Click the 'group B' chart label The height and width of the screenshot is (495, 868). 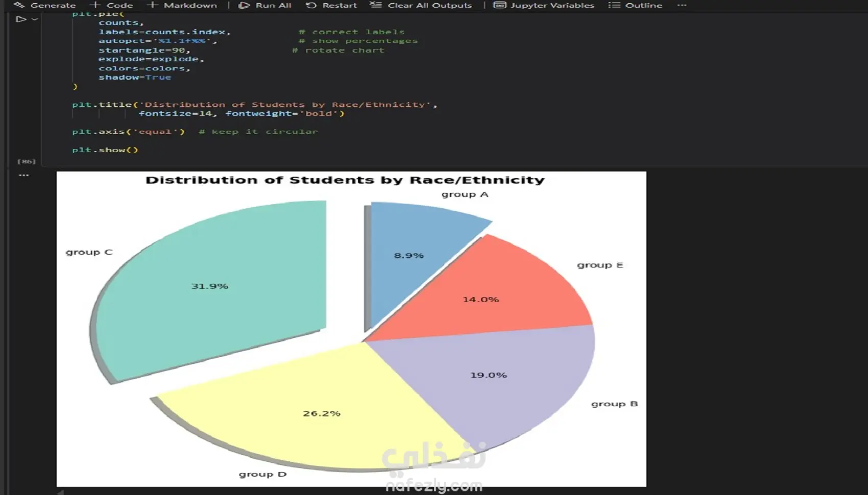614,404
